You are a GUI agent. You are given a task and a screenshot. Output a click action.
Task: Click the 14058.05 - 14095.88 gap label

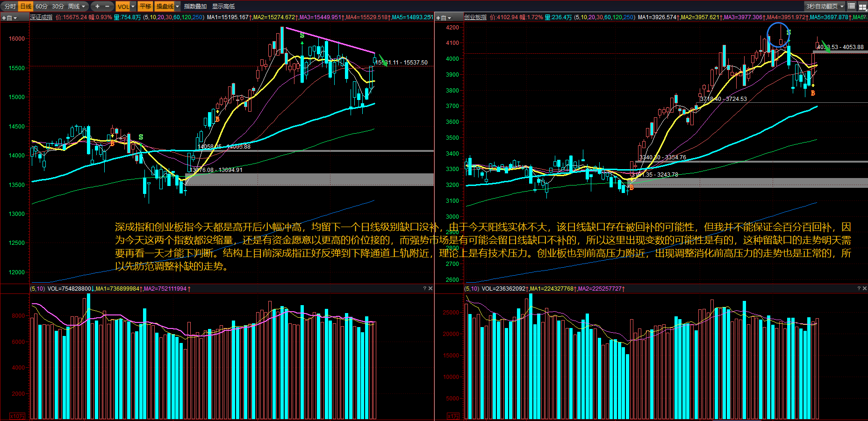[x=224, y=146]
